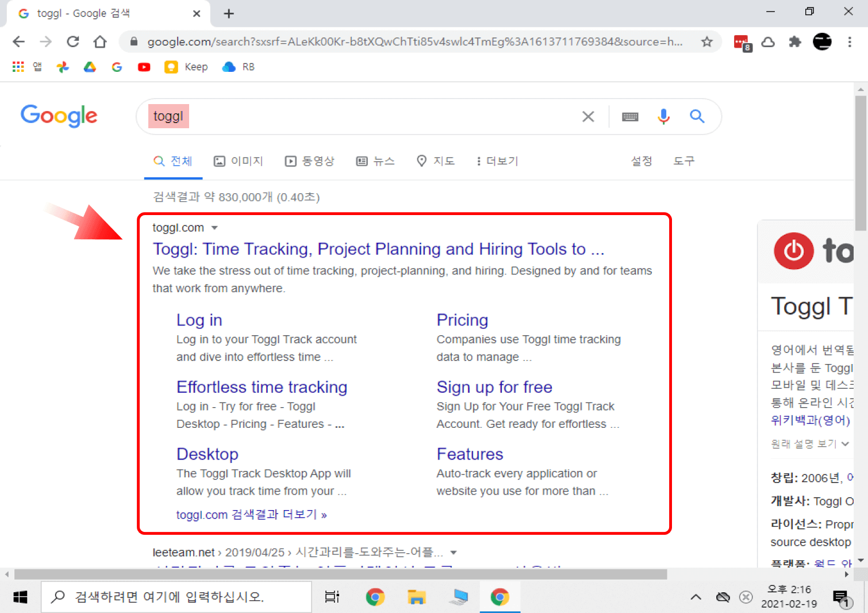Switch to 뉴스 tab
This screenshot has width=868, height=613.
pos(375,161)
